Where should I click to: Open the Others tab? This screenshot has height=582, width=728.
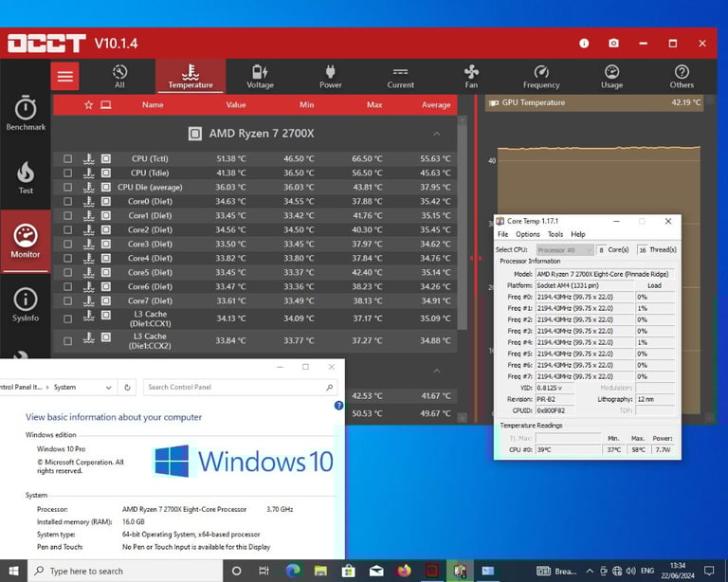pyautogui.click(x=682, y=76)
